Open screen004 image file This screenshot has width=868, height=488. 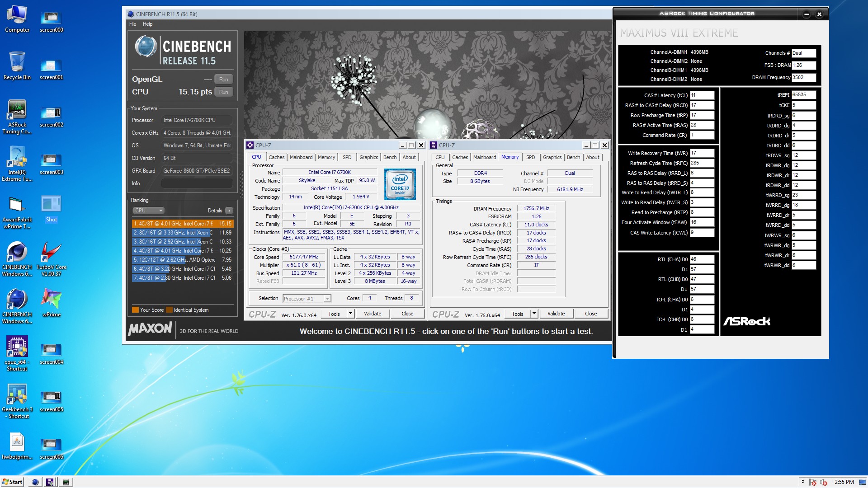pos(51,354)
